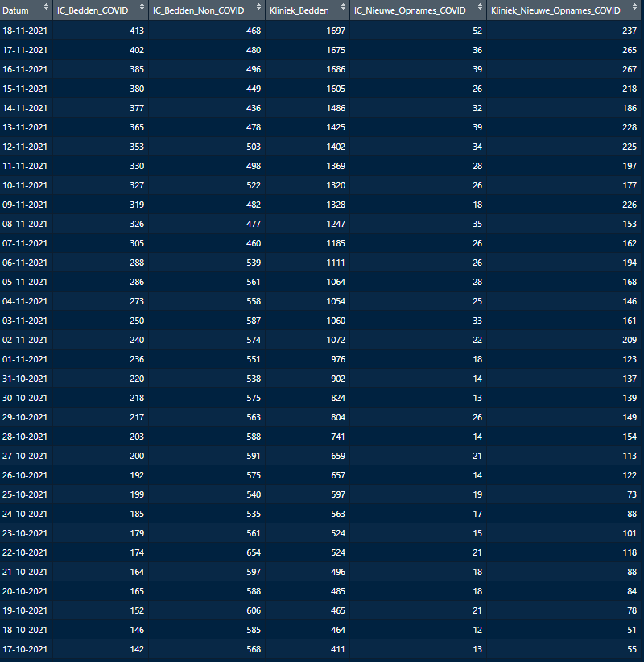
Task: Select IC_Bedden_COVID value 250
Action: tap(137, 321)
